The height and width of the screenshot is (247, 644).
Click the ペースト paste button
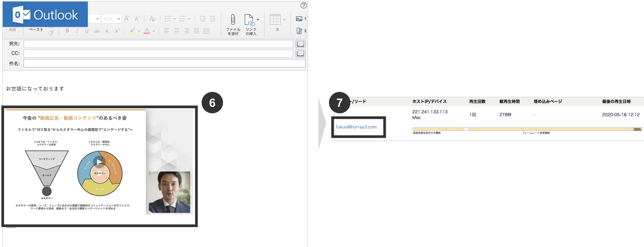(x=36, y=30)
